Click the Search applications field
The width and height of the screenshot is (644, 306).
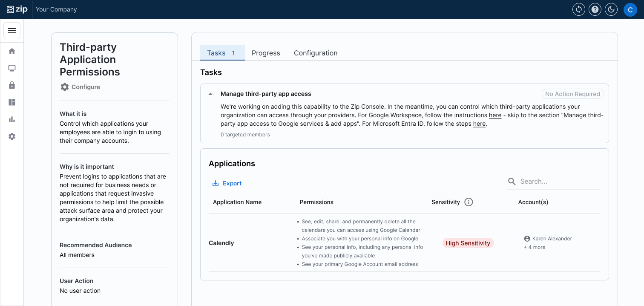click(559, 182)
